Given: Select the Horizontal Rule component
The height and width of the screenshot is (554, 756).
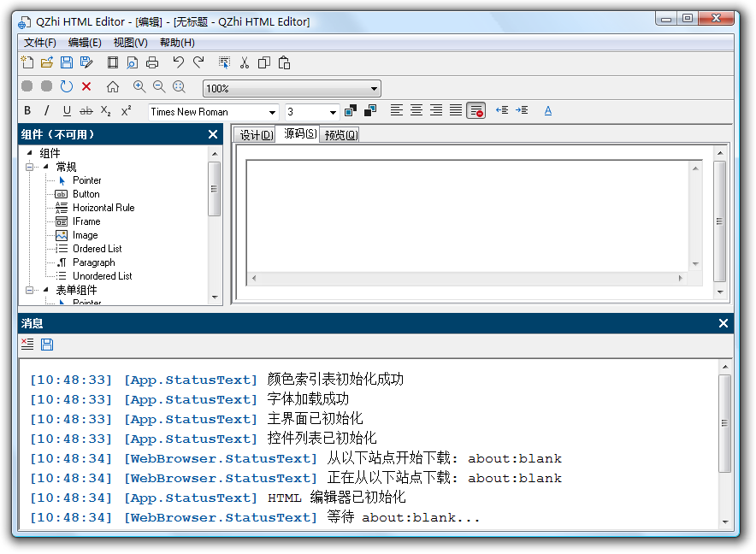Looking at the screenshot, I should point(94,208).
